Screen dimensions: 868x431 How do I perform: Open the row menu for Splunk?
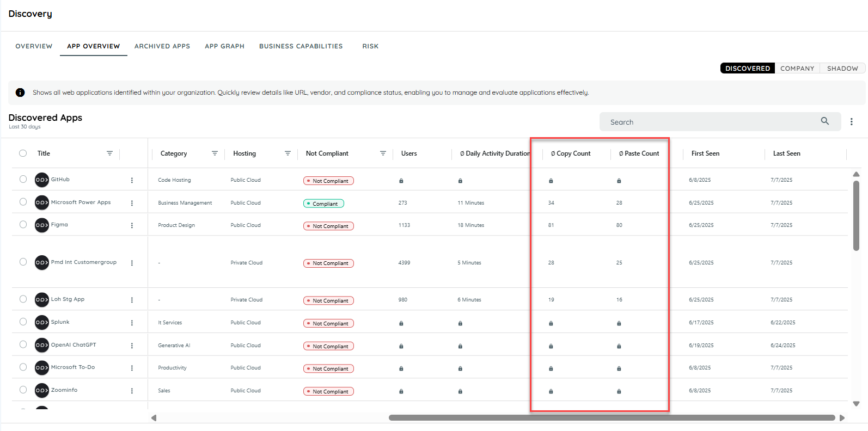point(132,323)
